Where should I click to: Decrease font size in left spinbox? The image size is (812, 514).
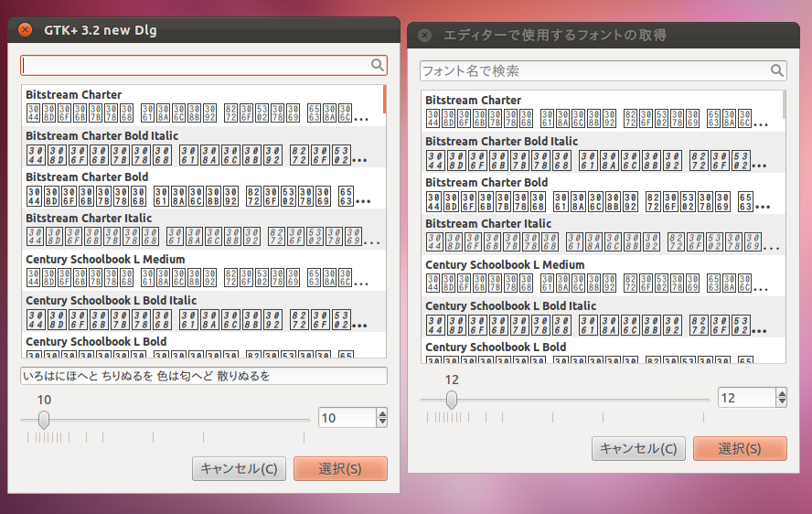(381, 423)
